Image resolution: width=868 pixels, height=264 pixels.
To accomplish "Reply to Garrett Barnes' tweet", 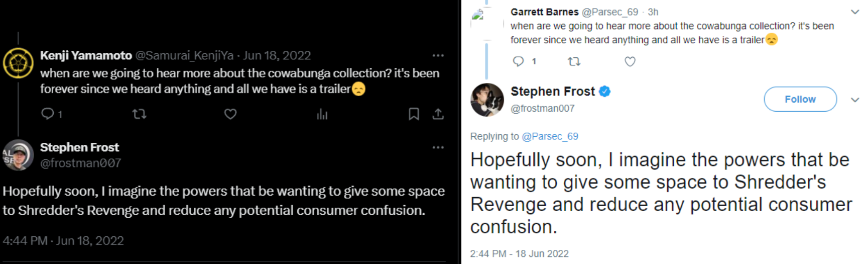I will coord(518,61).
